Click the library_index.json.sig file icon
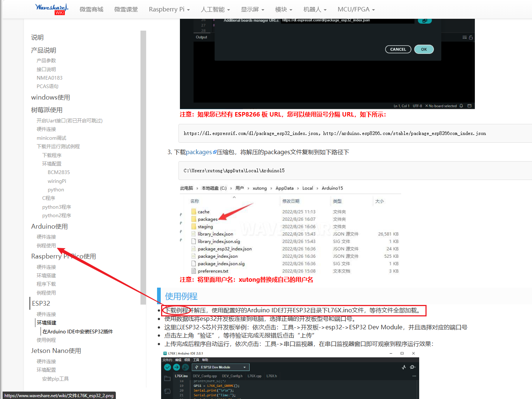 [x=194, y=241]
